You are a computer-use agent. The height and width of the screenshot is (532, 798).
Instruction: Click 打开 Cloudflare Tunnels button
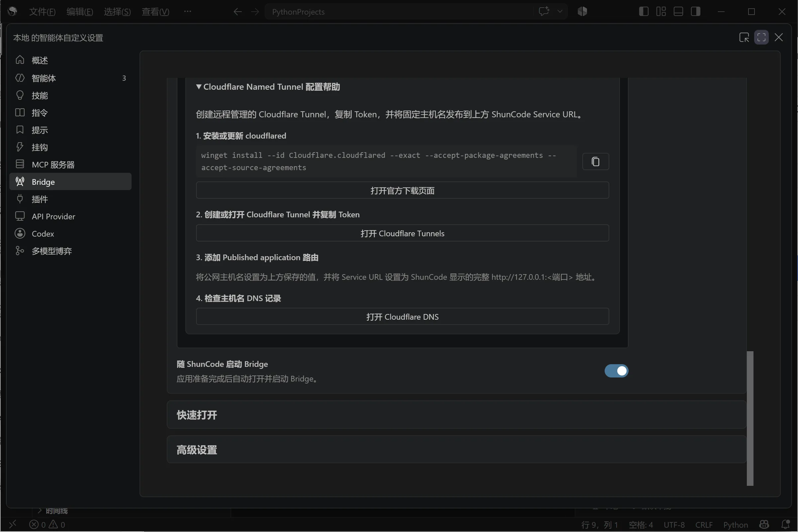coord(402,233)
